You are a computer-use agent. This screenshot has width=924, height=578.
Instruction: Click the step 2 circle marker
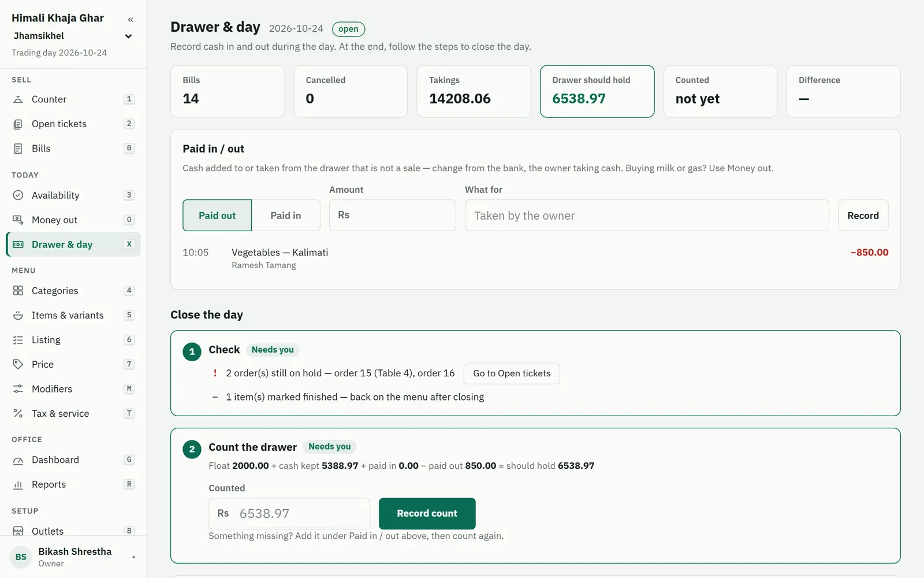click(x=192, y=449)
